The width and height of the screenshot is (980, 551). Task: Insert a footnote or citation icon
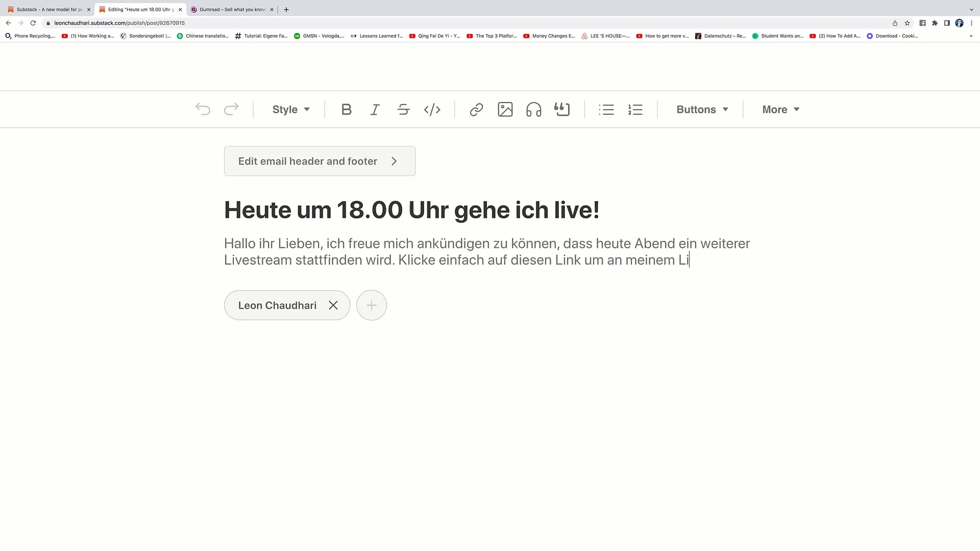click(562, 110)
